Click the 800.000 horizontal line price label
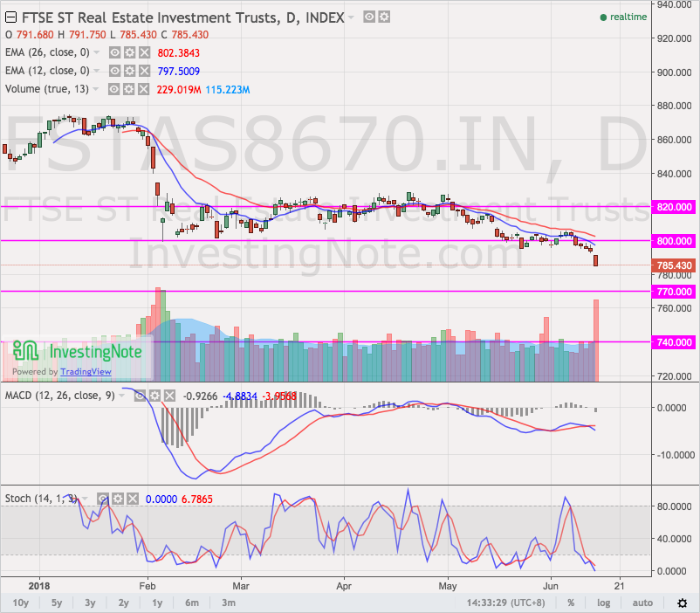 673,241
